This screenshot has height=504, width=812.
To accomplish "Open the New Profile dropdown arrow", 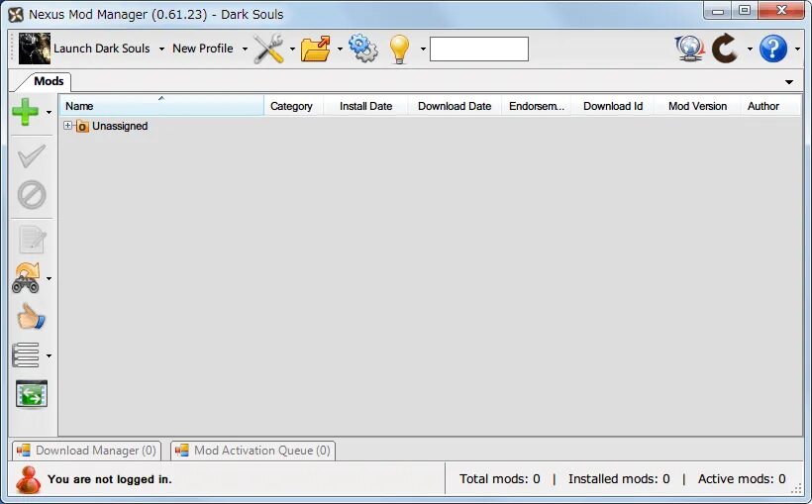I will (x=245, y=50).
